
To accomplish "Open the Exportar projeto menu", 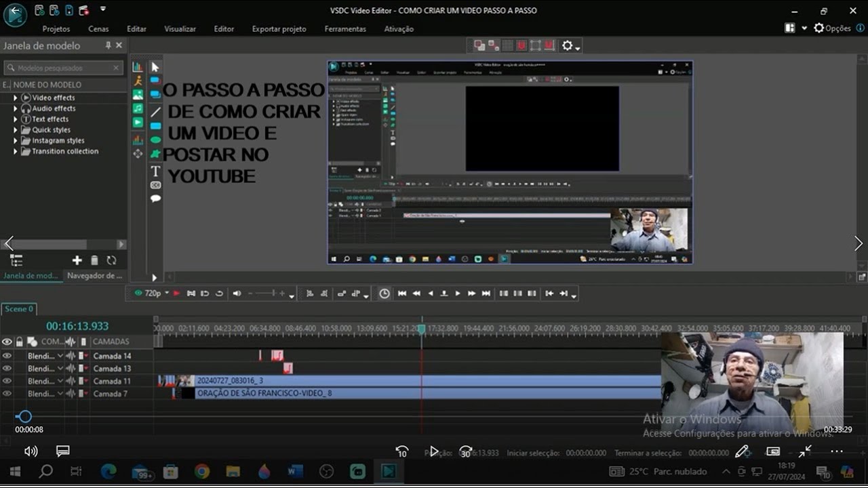I will click(279, 29).
